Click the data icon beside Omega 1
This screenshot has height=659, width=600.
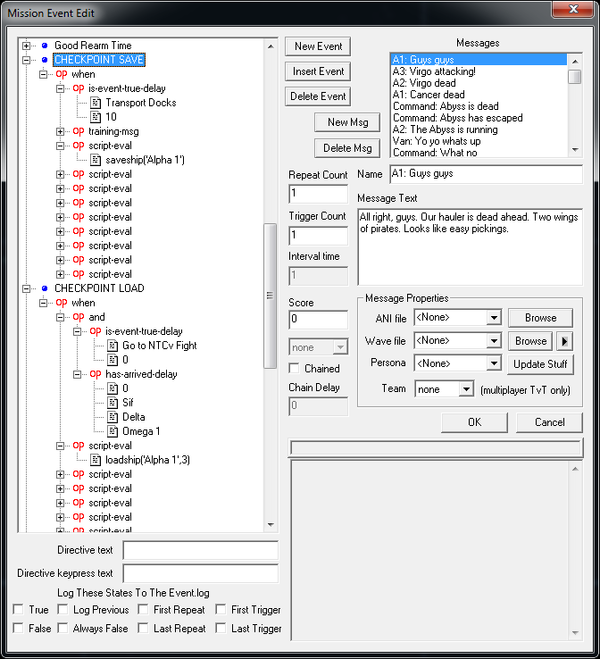tap(112, 431)
